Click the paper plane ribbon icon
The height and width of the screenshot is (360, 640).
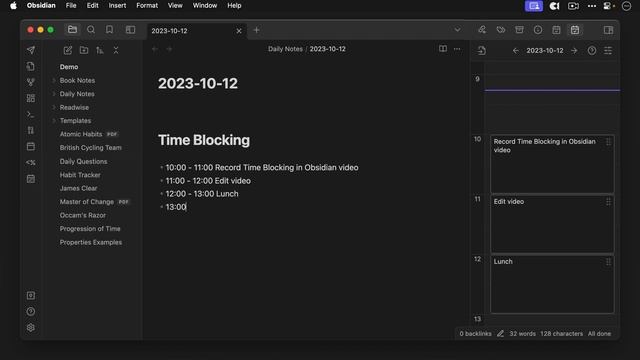pos(31,50)
